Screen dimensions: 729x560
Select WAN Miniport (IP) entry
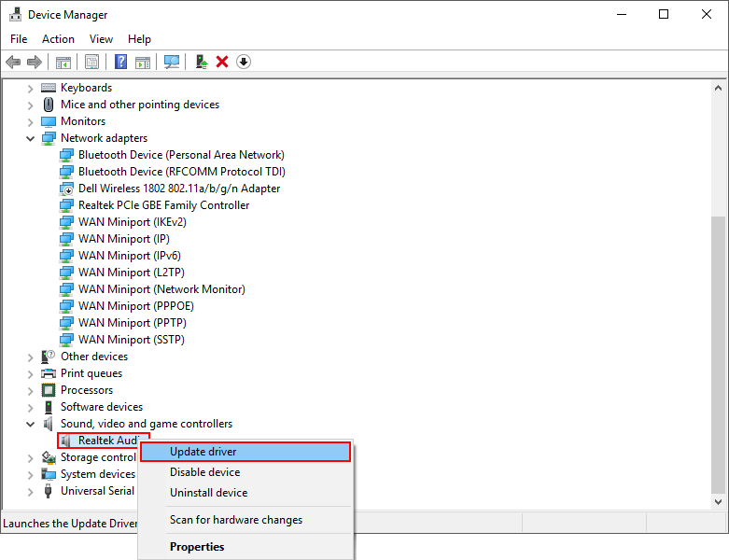point(123,239)
